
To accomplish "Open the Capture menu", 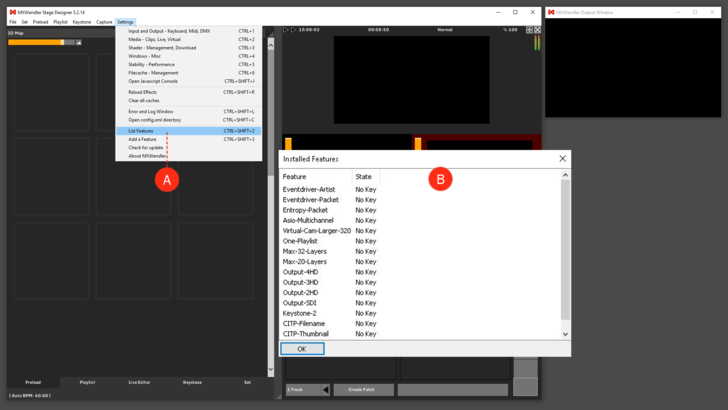I will 104,22.
